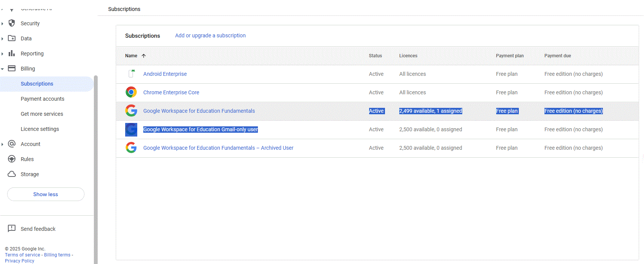
Task: Click Google logo for Archived User row
Action: pyautogui.click(x=131, y=147)
